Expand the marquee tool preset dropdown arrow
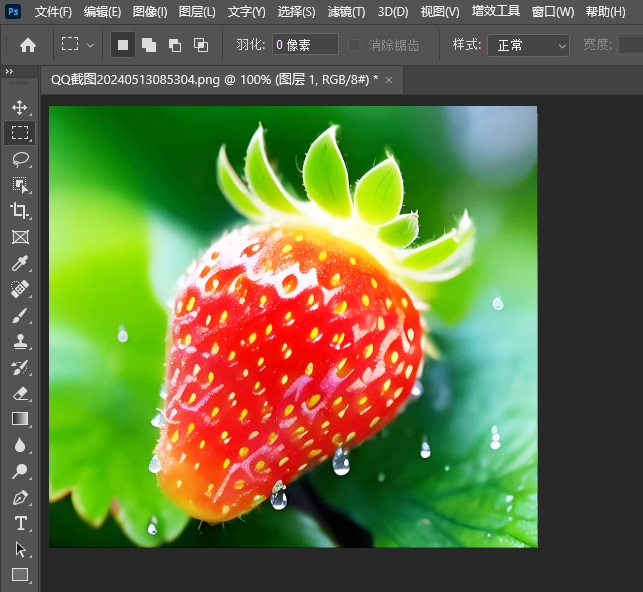The image size is (643, 592). [x=91, y=45]
